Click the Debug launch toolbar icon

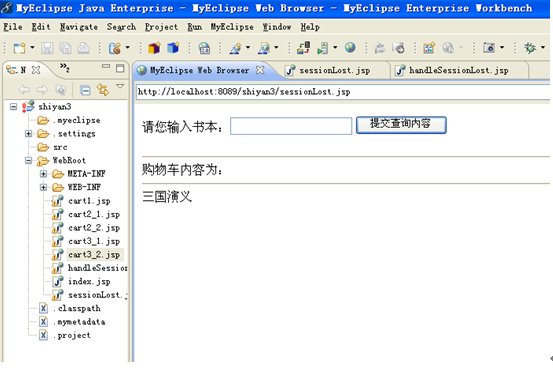[x=235, y=48]
